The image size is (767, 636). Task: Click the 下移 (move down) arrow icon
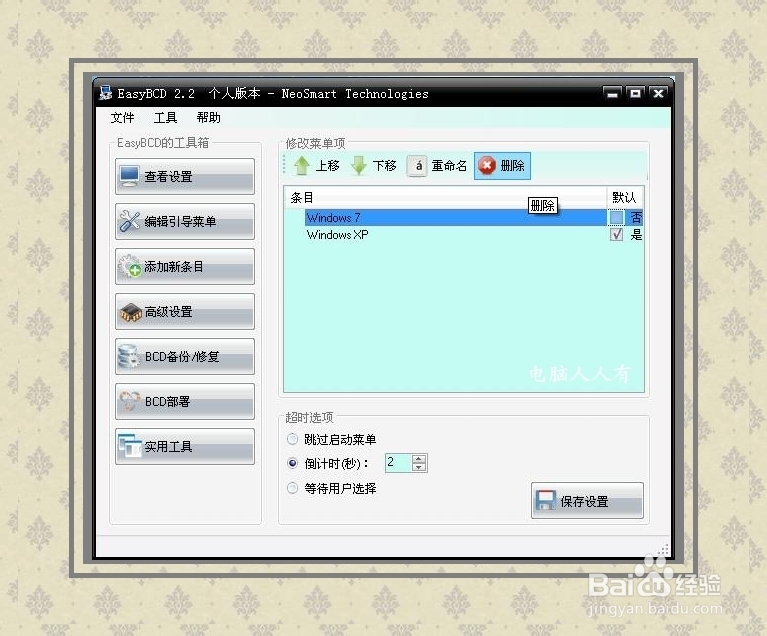coord(359,165)
